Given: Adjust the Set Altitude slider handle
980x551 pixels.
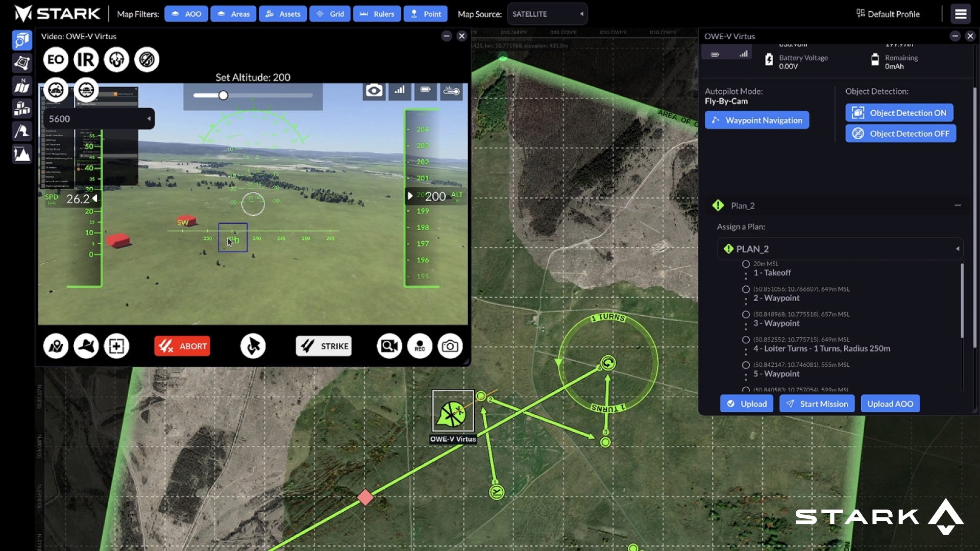Looking at the screenshot, I should pos(223,95).
